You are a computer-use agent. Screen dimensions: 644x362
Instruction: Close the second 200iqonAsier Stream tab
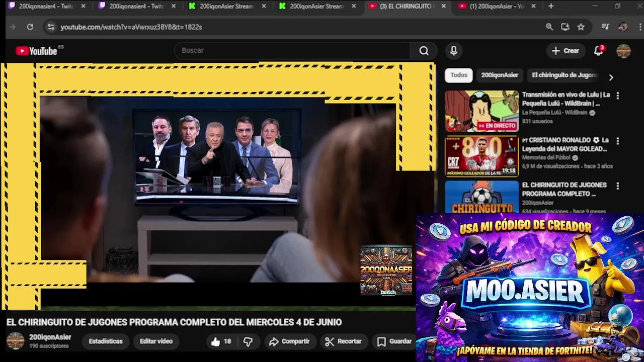tap(354, 6)
